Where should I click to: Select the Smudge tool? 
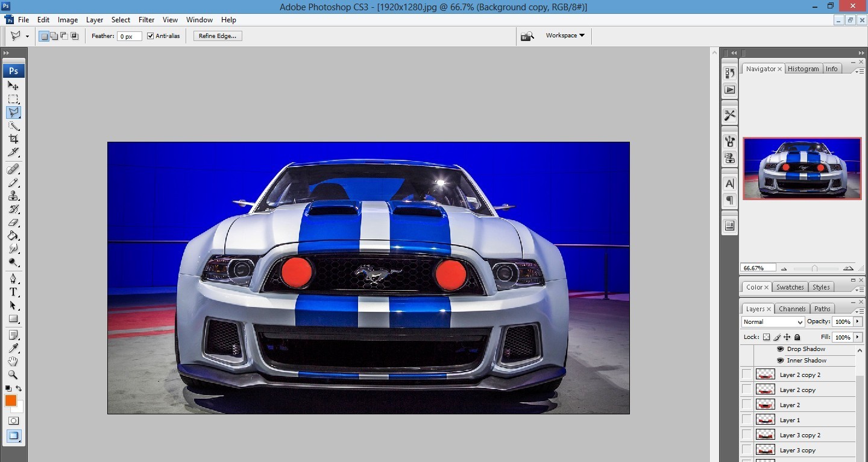[x=13, y=248]
